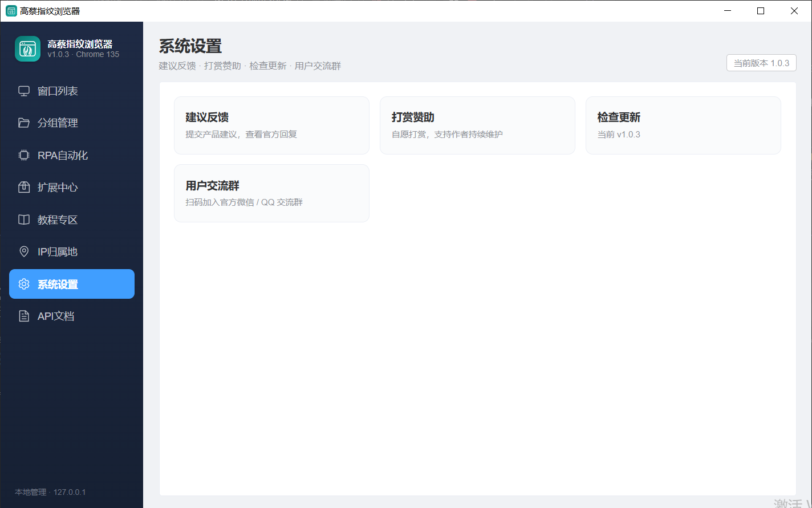Click the sidebar text v1.0.3 · Chrome 135

83,55
